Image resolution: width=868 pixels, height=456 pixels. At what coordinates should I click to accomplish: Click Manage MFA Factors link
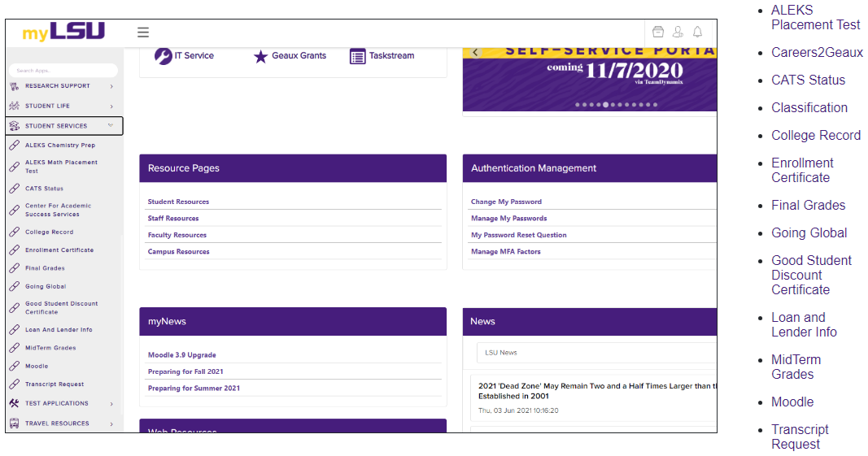coord(506,252)
